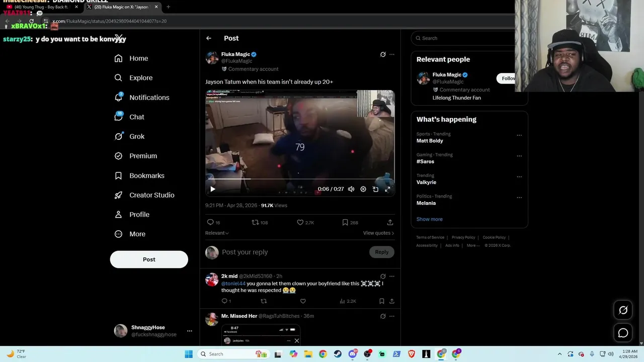This screenshot has width=644, height=362.
Task: Open More menu in X sidebar
Action: (x=130, y=234)
